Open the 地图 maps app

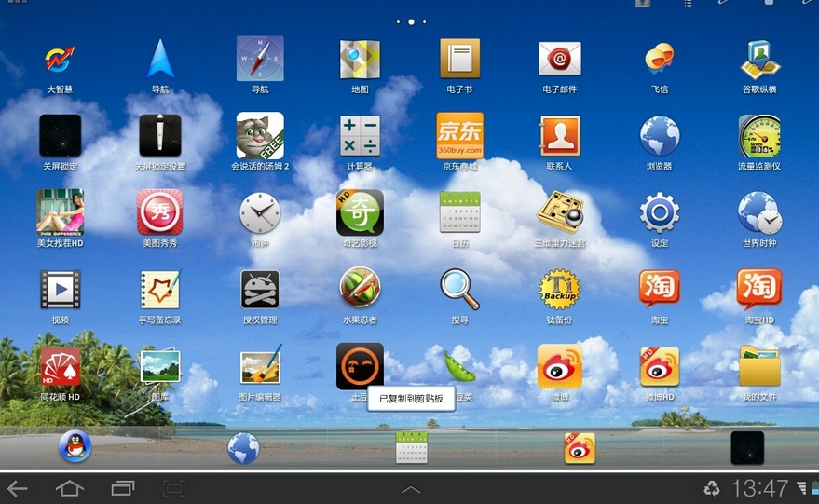tap(360, 59)
